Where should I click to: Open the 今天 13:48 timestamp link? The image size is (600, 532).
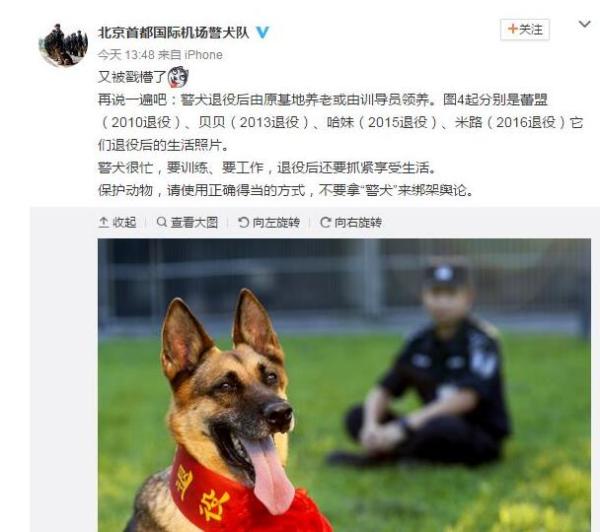126,55
